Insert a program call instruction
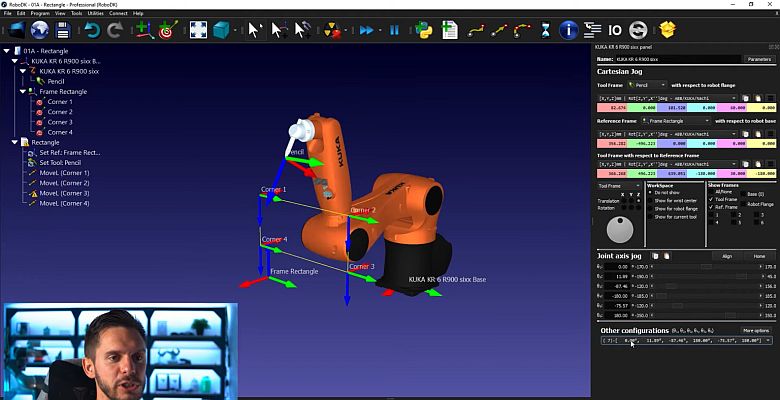Screen dimensions: 780x400 tap(592, 30)
